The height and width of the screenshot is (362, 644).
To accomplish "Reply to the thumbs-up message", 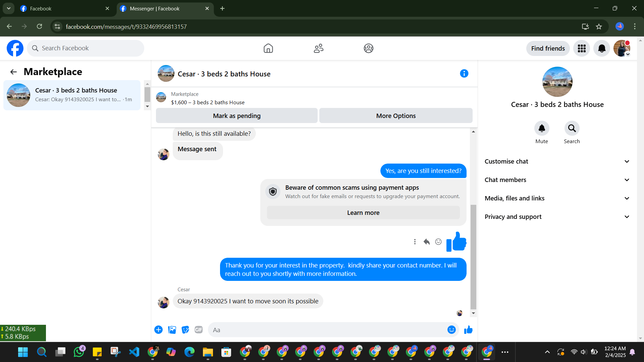I will pos(427,242).
